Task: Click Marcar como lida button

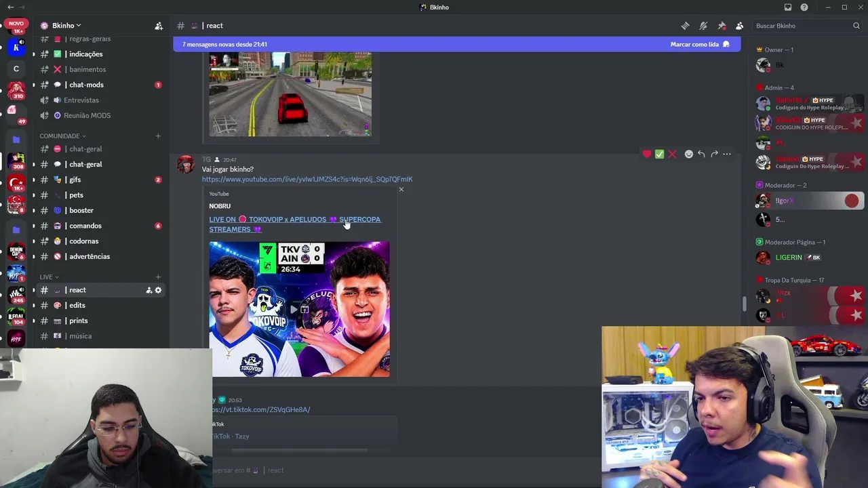Action: [x=700, y=45]
